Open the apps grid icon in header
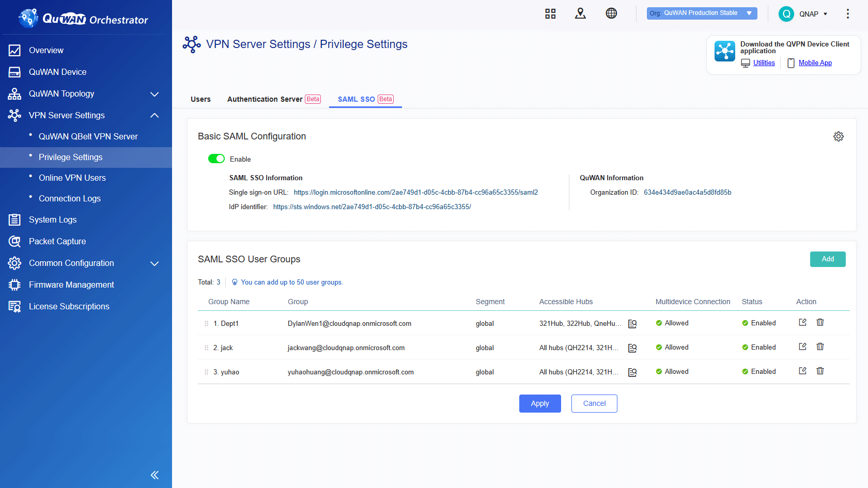 (x=550, y=13)
